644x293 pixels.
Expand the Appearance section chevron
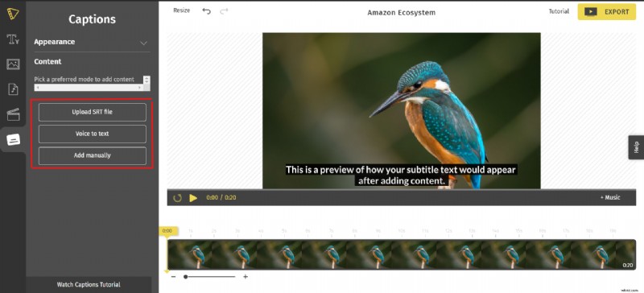click(x=143, y=43)
